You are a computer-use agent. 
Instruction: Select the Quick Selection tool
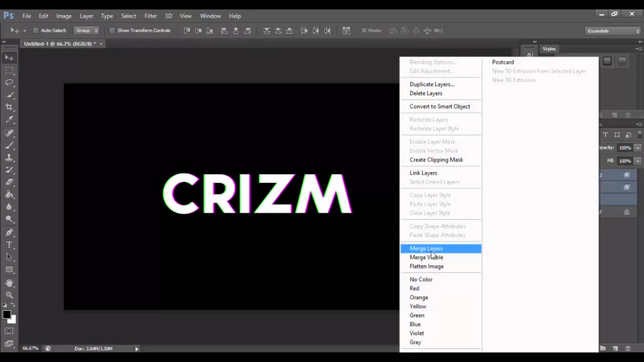(x=9, y=95)
